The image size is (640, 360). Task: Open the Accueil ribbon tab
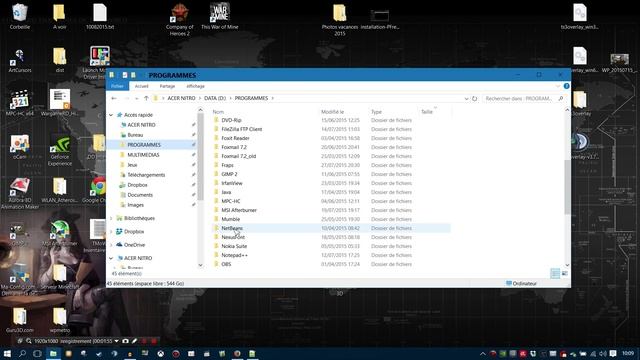[142, 86]
